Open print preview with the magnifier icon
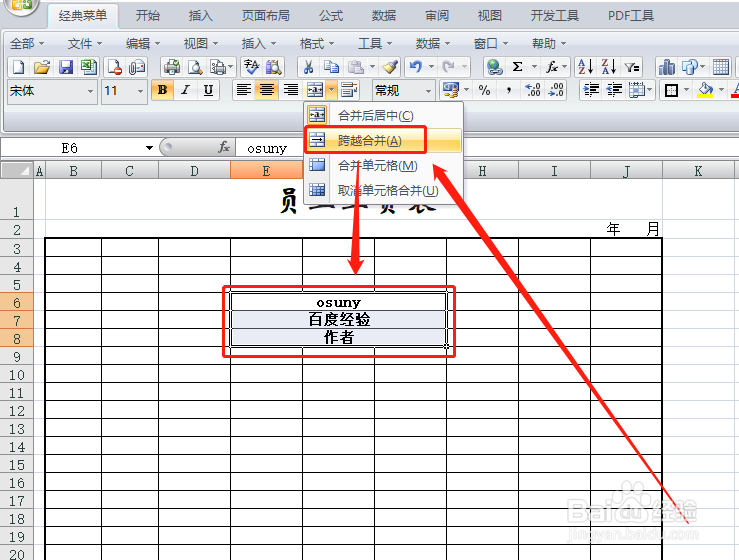The height and width of the screenshot is (560, 739). (195, 67)
